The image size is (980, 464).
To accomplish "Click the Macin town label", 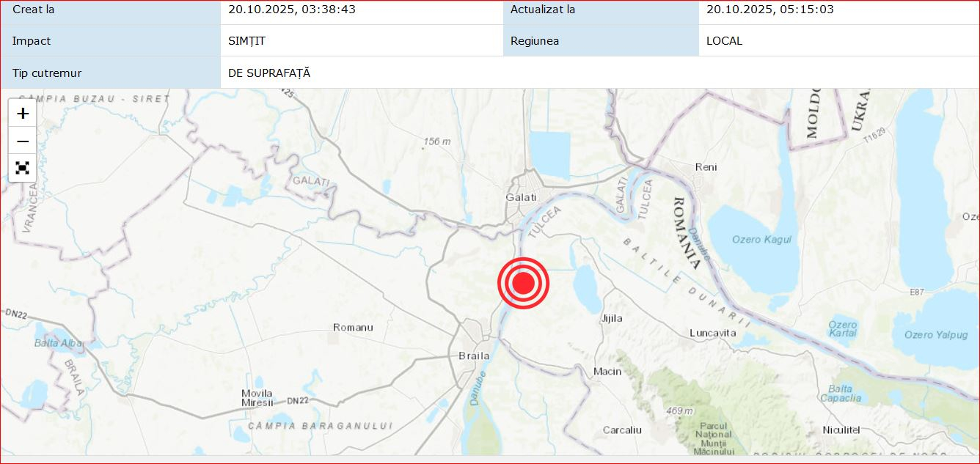I will click(607, 371).
